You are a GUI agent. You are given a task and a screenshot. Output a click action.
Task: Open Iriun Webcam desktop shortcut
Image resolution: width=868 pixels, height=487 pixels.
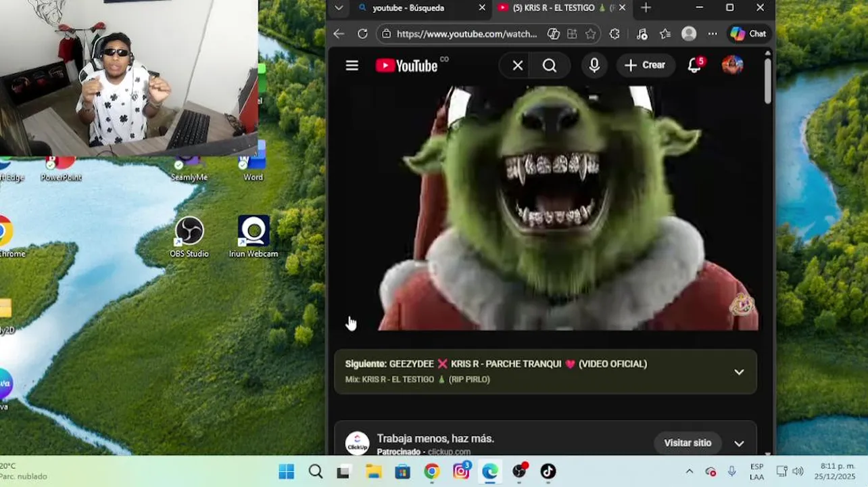[x=254, y=237]
